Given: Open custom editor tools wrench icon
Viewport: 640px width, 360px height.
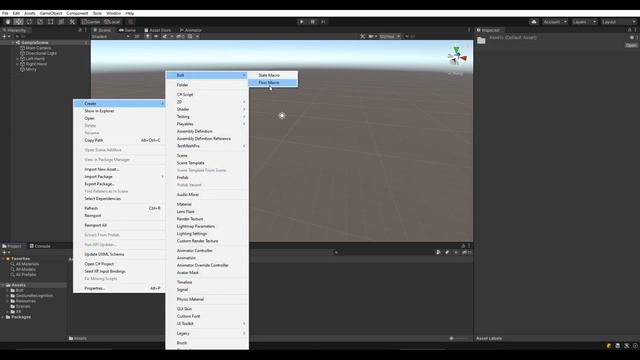Looking at the screenshot, I should (x=72, y=22).
